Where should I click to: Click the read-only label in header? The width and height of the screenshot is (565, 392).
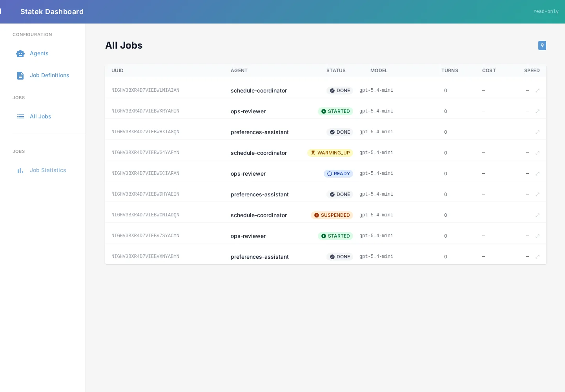[546, 11]
